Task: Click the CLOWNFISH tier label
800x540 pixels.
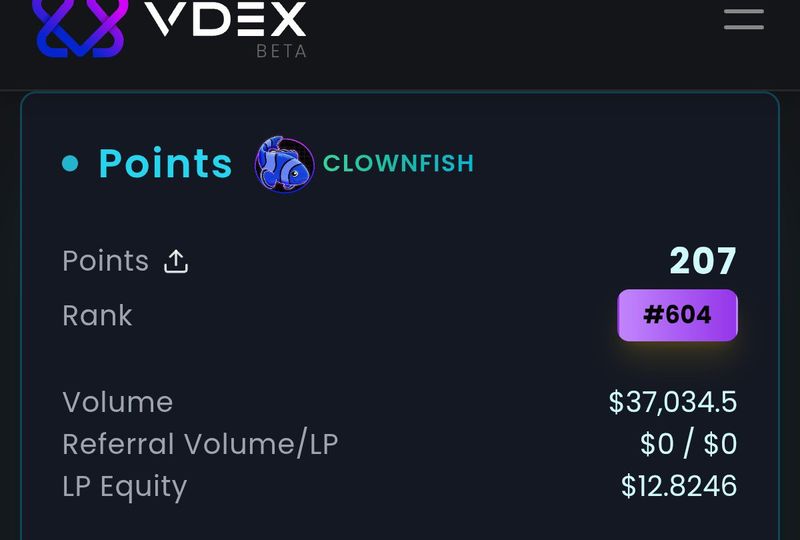Action: pos(398,163)
